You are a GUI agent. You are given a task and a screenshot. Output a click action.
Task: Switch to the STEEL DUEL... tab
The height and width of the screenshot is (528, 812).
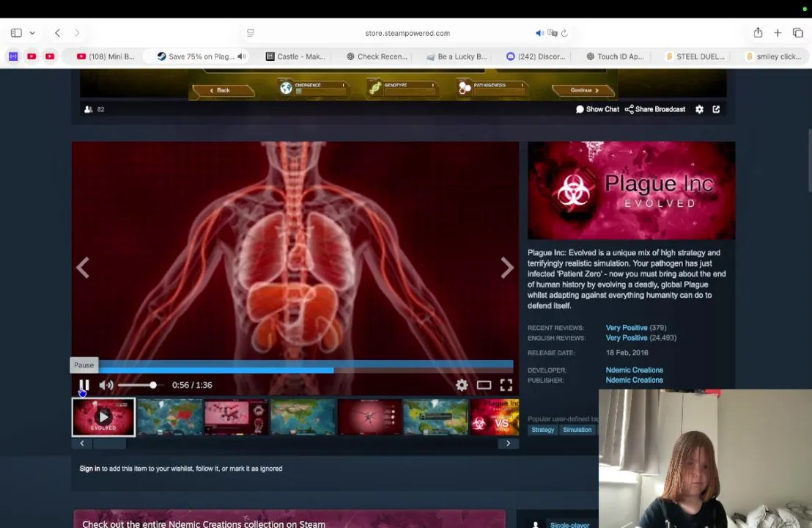click(x=695, y=56)
